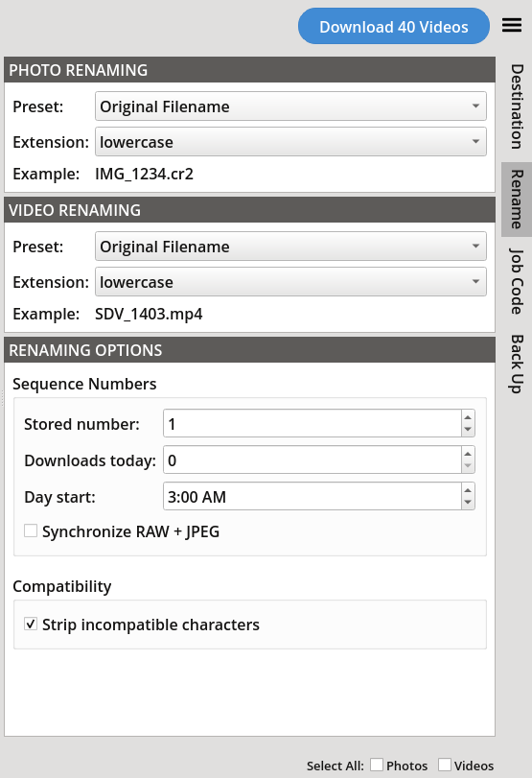Enable Synchronize RAW + JPEG checkbox
Viewport: 532px width, 778px height.
[x=31, y=530]
